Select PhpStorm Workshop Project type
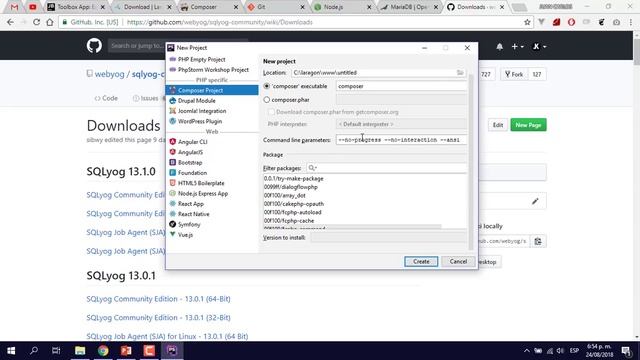 point(212,70)
